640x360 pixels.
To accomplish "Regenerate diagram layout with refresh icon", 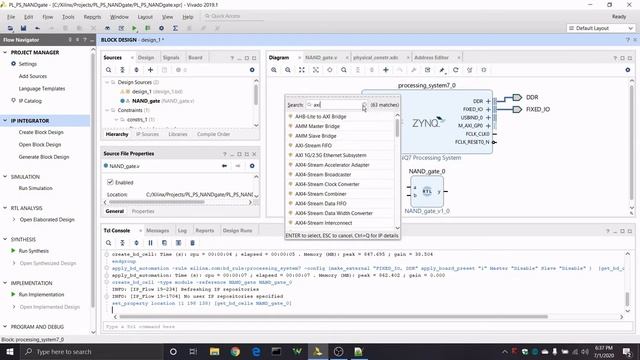I will [456, 70].
